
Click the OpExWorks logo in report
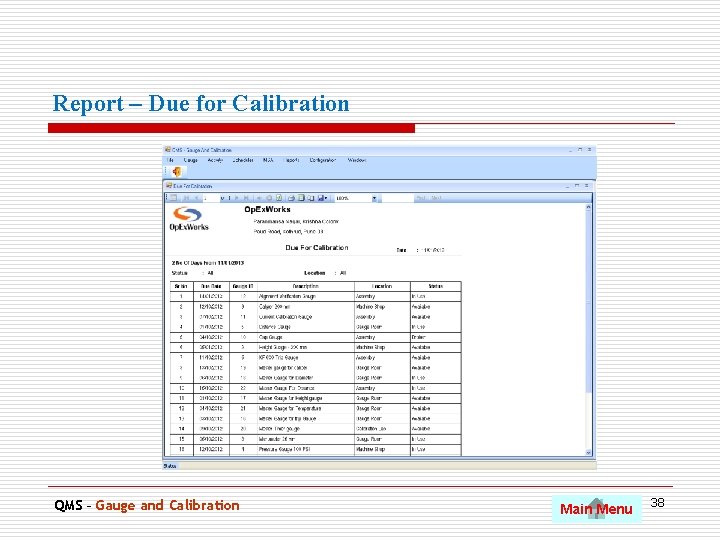tap(188, 219)
